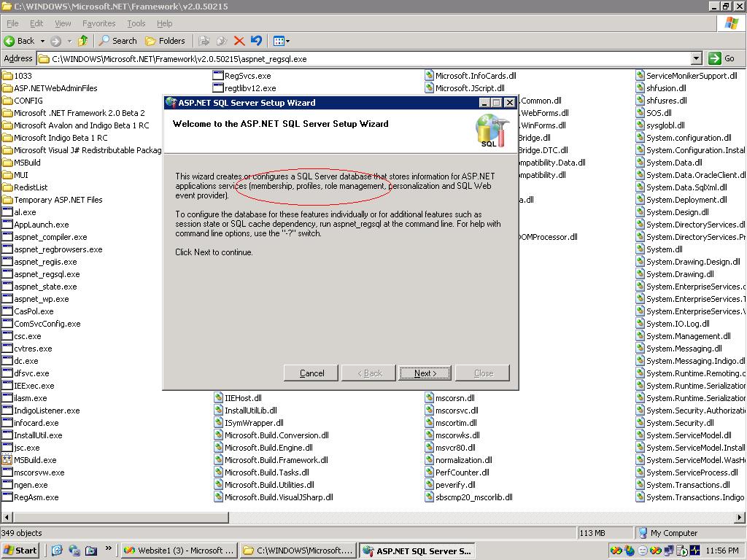Select the PerfCounter.dll file icon
This screenshot has height=560, width=747.
(429, 472)
